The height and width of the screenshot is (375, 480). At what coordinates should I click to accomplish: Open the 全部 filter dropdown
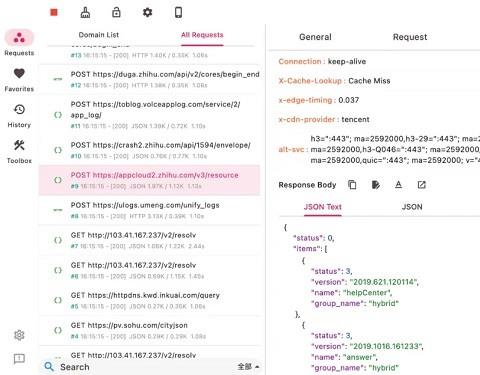248,367
